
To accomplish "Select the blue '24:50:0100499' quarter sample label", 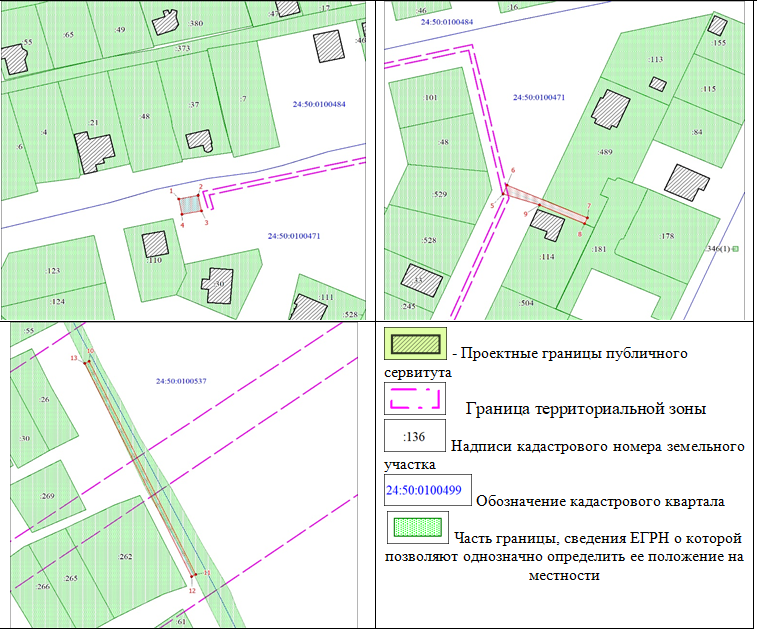I will coord(424,490).
